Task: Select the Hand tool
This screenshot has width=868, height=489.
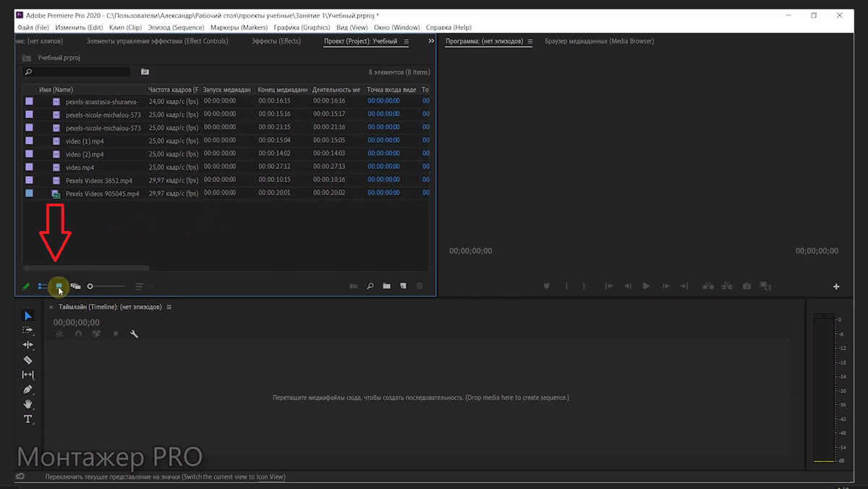Action: [27, 404]
